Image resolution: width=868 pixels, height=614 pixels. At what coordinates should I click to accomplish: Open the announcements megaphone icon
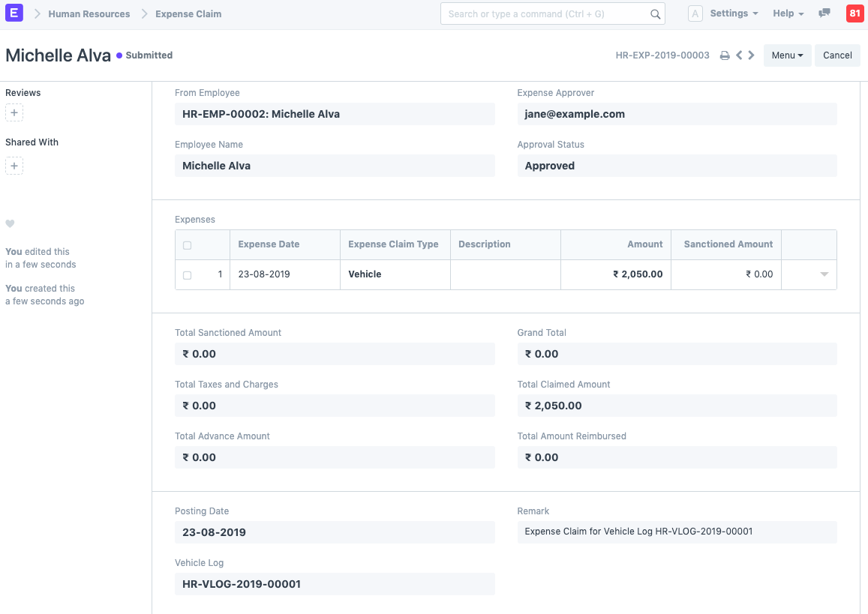pos(824,13)
